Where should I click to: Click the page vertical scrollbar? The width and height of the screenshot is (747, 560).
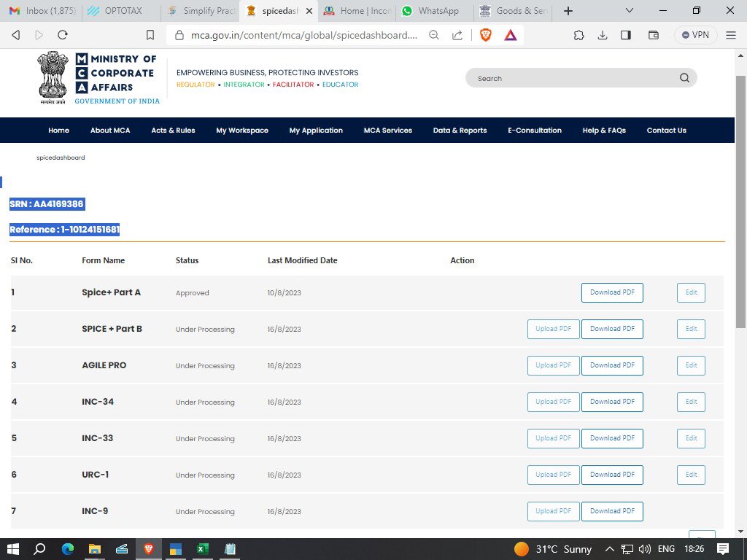click(x=741, y=202)
